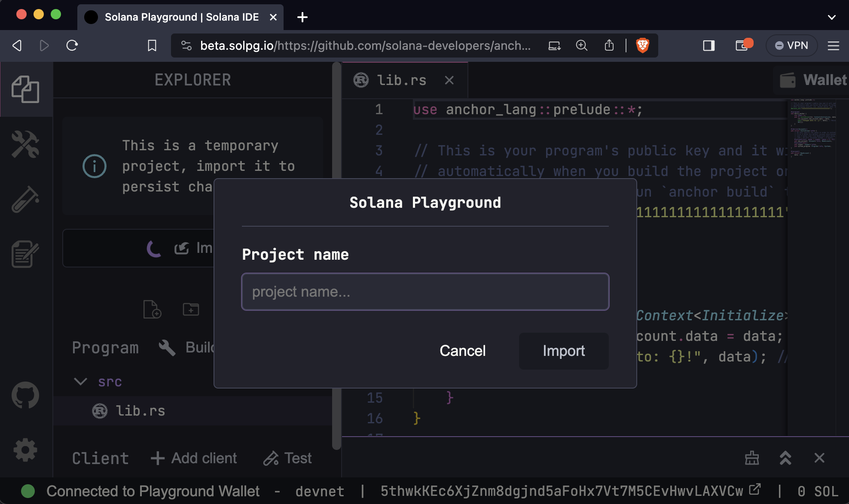Viewport: 849px width, 504px height.
Task: Collapse the src folder chevron
Action: (80, 381)
